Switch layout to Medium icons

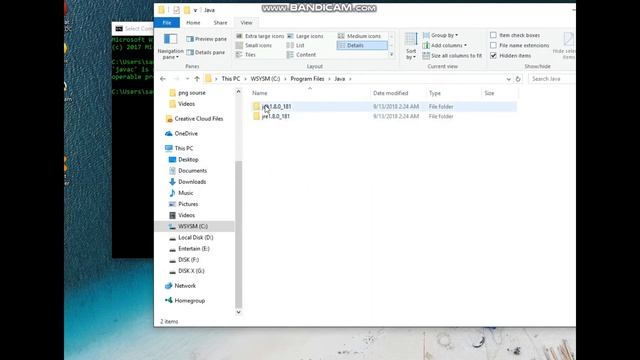coord(359,36)
